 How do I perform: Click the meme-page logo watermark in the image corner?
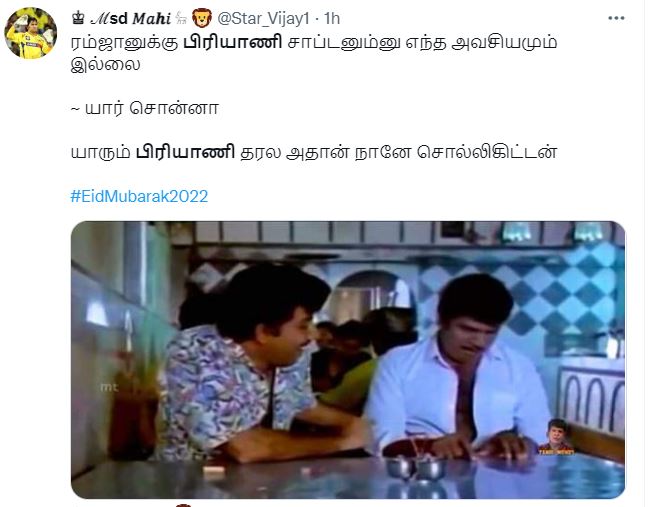(x=557, y=437)
